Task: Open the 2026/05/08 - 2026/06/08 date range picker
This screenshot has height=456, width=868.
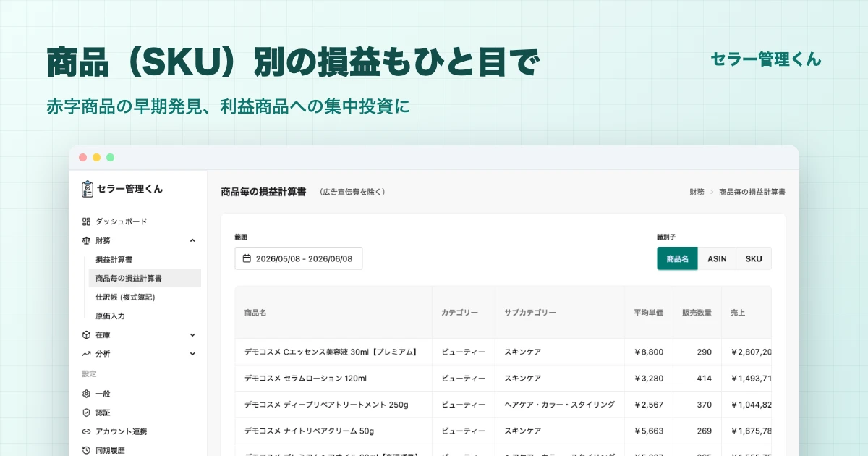Action: [299, 258]
